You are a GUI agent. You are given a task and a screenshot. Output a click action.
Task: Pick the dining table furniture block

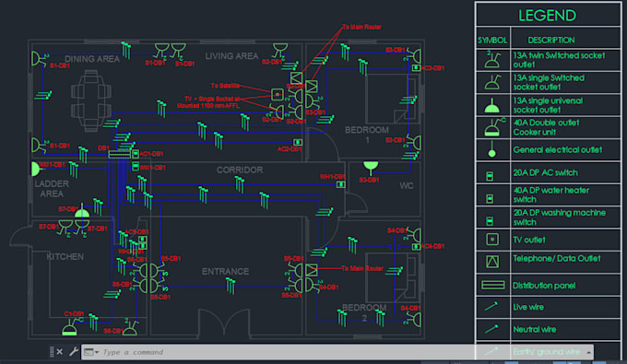[x=90, y=100]
